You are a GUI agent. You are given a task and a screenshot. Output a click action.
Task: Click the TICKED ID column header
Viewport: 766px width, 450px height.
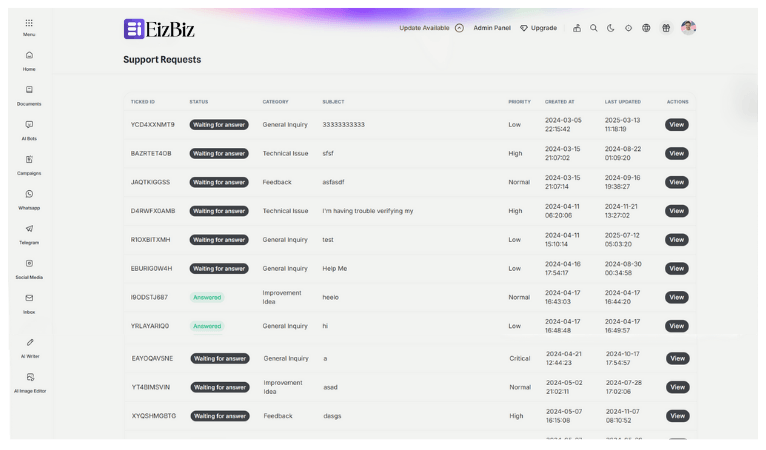click(143, 102)
